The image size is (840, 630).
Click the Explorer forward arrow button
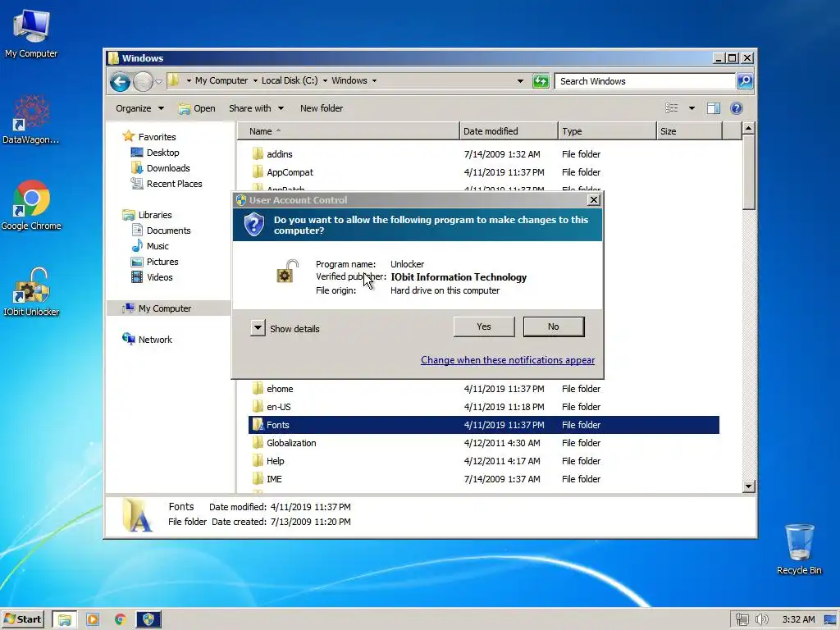point(143,81)
